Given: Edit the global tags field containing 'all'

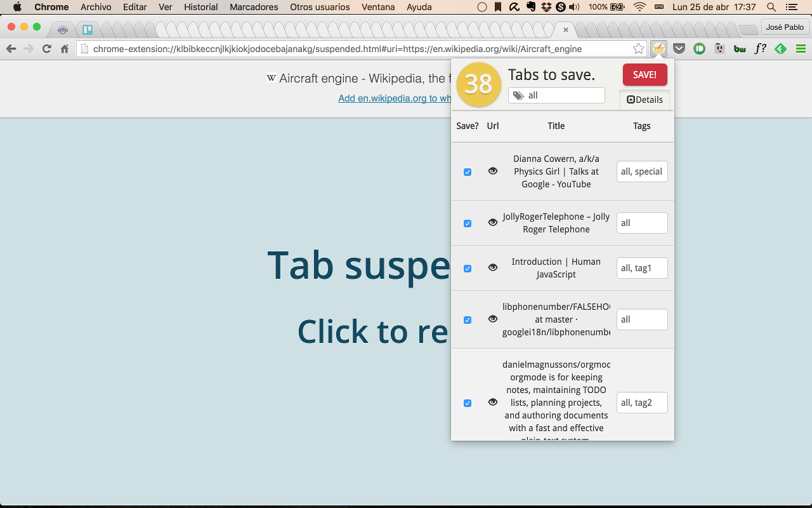Looking at the screenshot, I should [556, 95].
